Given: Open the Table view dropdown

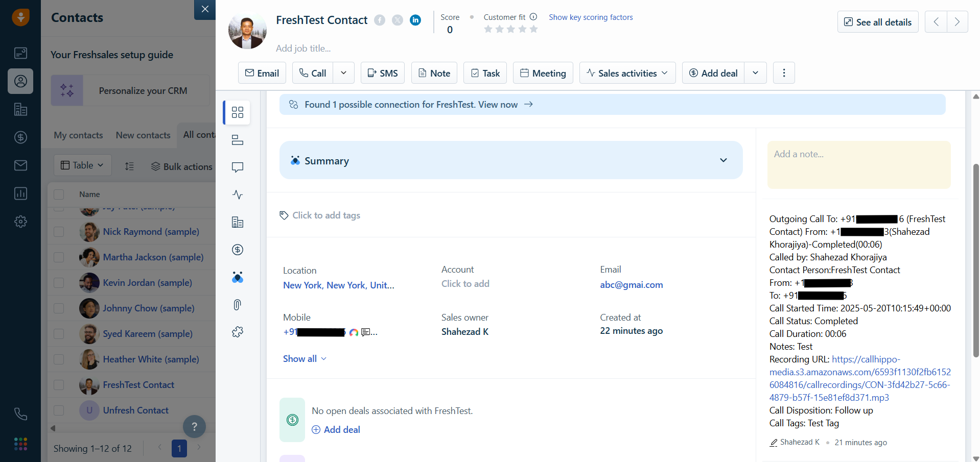Looking at the screenshot, I should [83, 165].
